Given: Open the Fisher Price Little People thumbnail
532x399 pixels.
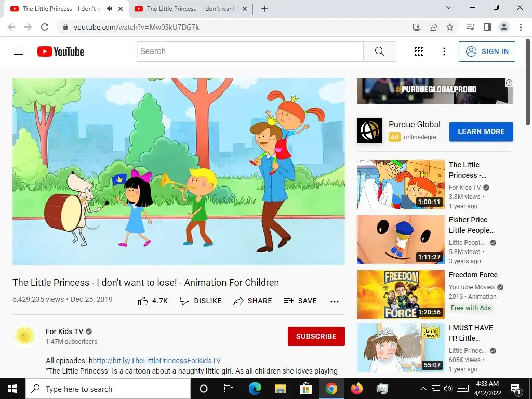Looking at the screenshot, I should (x=401, y=239).
